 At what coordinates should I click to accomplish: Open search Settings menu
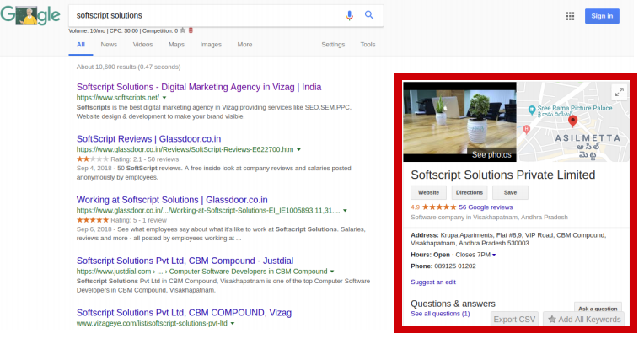(333, 44)
